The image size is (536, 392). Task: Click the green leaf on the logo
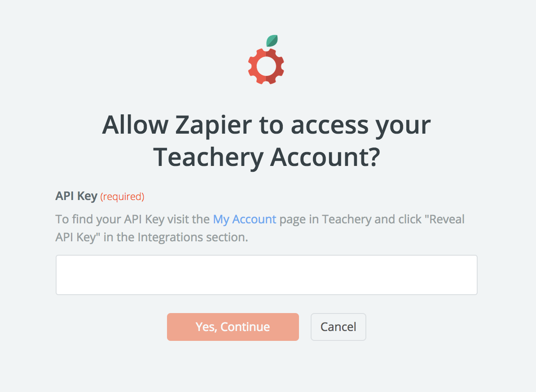point(272,41)
